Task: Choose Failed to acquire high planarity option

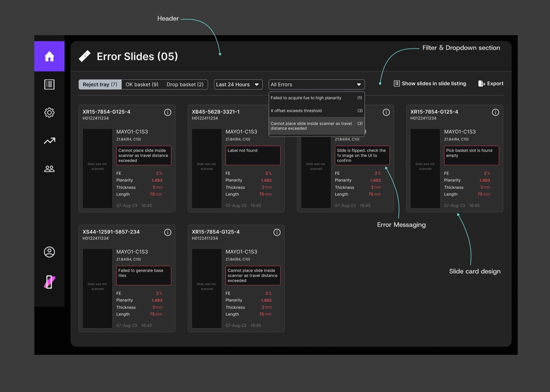Action: point(317,98)
